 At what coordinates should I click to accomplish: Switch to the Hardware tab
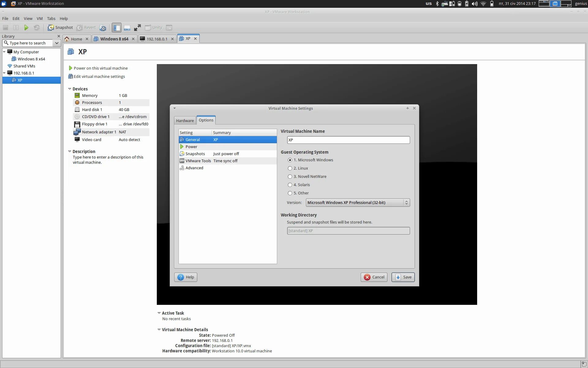coord(185,121)
